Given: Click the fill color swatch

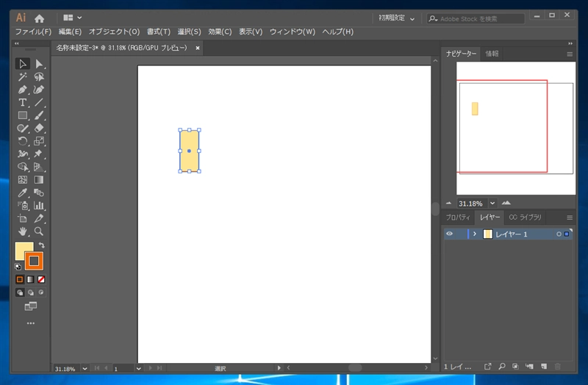Looking at the screenshot, I should click(x=20, y=248).
